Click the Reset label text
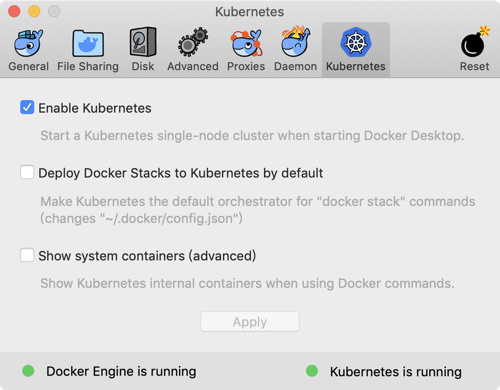 tap(475, 66)
